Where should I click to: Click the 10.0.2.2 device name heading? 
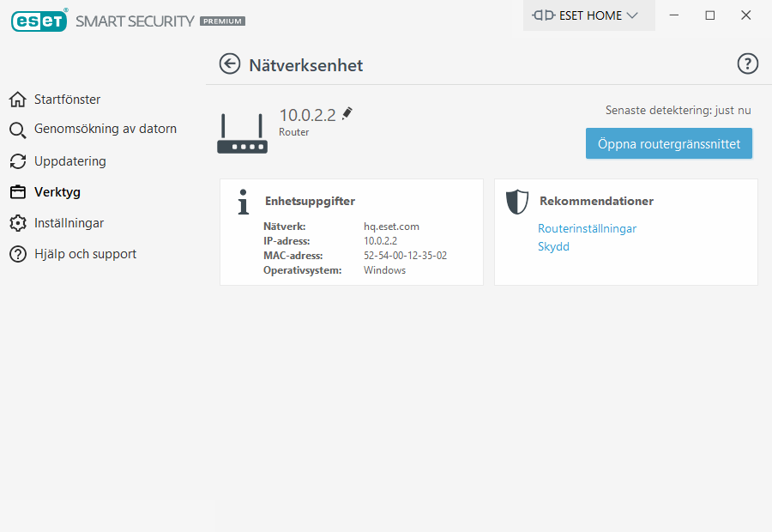[x=307, y=115]
